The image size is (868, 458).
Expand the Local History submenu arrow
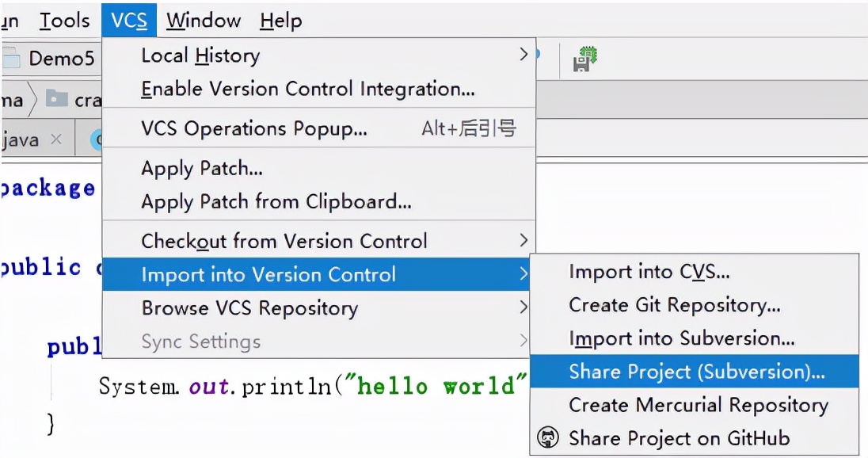click(523, 55)
